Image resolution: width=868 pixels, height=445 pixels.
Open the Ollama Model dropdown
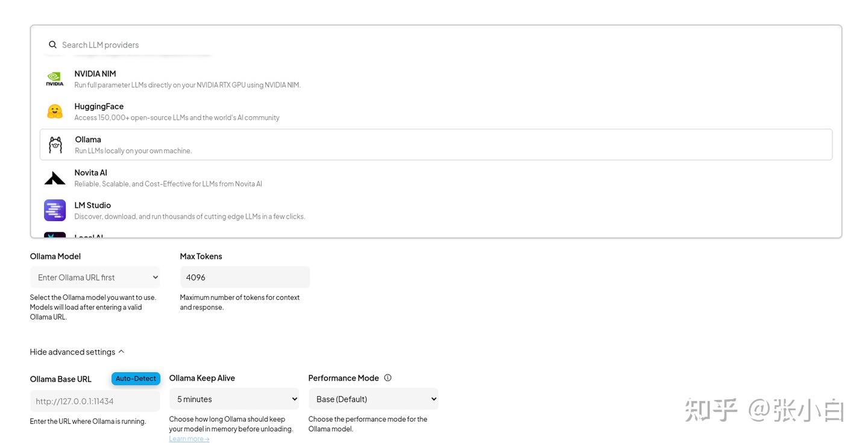[x=95, y=277]
